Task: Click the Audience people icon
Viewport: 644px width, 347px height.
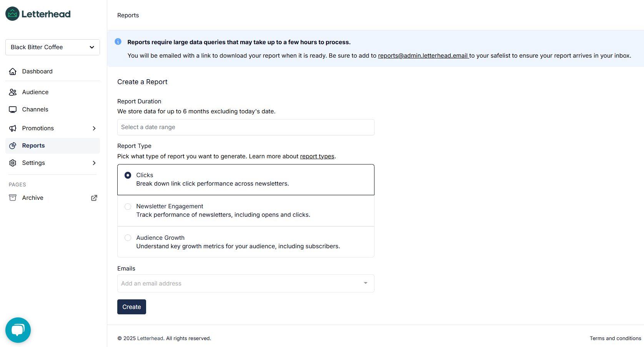Action: click(13, 92)
